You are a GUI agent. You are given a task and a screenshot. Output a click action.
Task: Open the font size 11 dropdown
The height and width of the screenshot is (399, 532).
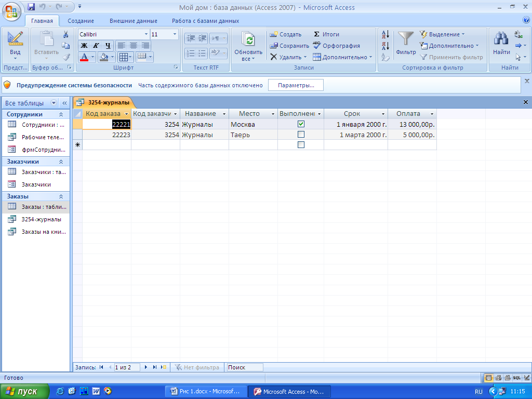(x=175, y=34)
